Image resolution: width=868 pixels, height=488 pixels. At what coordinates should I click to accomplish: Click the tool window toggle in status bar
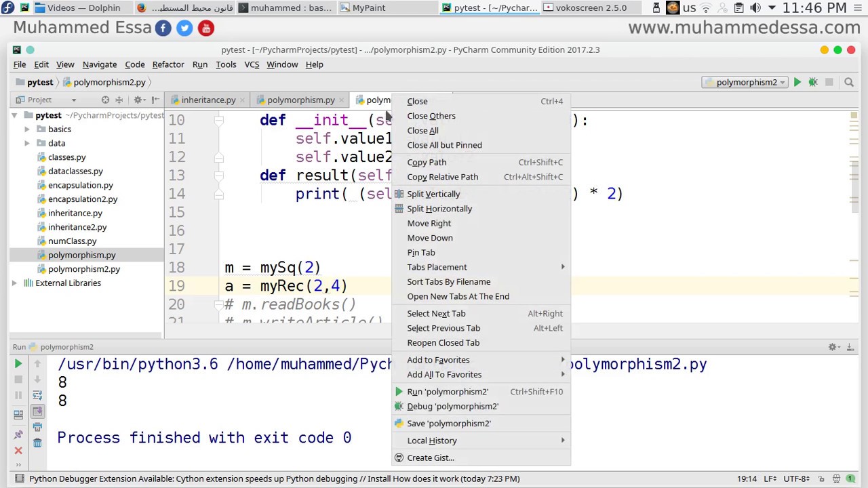point(18,479)
